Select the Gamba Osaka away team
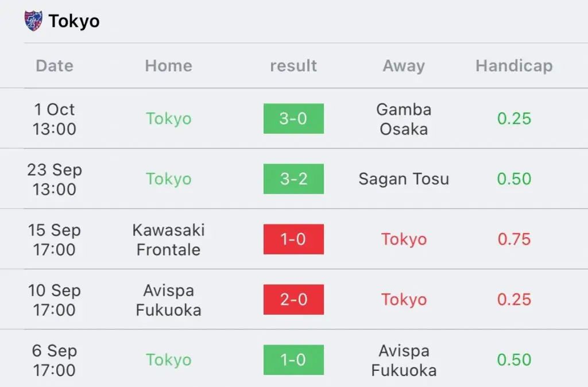This screenshot has width=588, height=387. (x=404, y=119)
